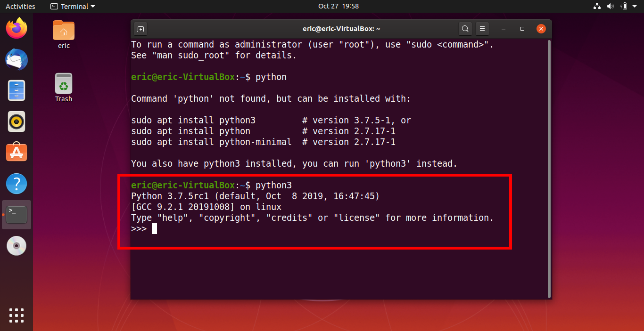Click the wired network icon in the top bar
The height and width of the screenshot is (331, 644).
point(597,6)
